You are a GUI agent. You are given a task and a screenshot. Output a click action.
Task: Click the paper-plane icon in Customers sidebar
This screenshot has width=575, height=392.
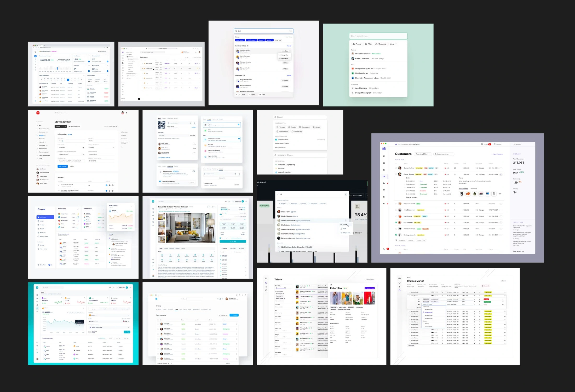click(x=384, y=204)
